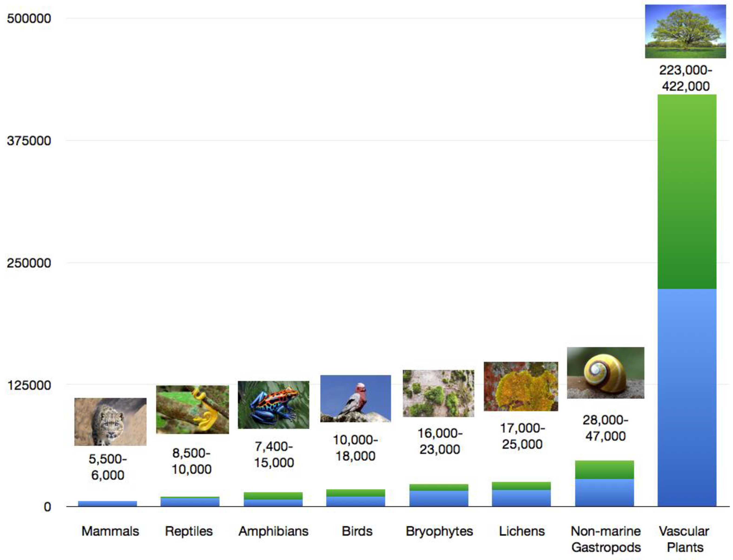Screen dimensions: 733x560
Task: Click the Vascular Plants axis label
Action: (685, 539)
